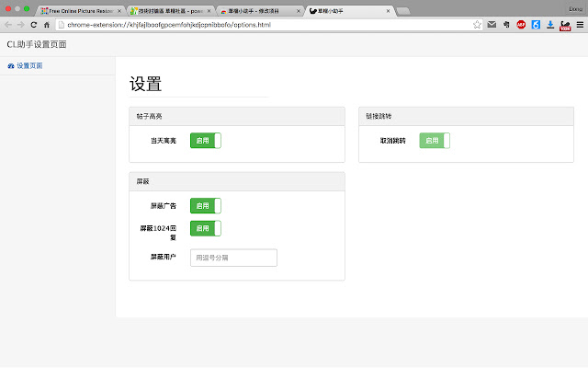Screen dimensions: 588x368
Task: Click the blue extension icon beside AdBlock
Action: pos(536,25)
